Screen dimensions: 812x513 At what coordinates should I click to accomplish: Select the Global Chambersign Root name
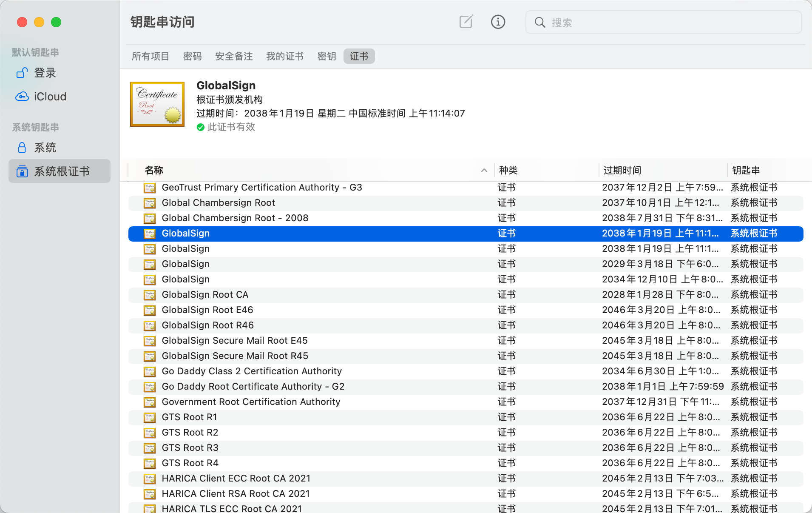point(219,202)
